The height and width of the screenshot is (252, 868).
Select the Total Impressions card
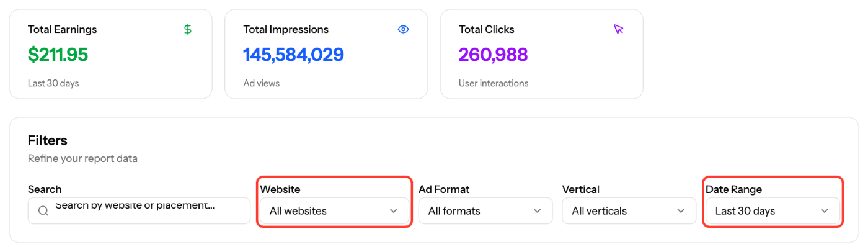(x=326, y=54)
